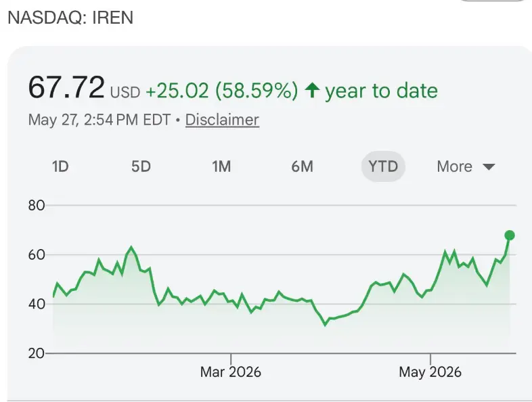Click the Mar 2026 axis label
The image size is (532, 402).
[x=231, y=372]
